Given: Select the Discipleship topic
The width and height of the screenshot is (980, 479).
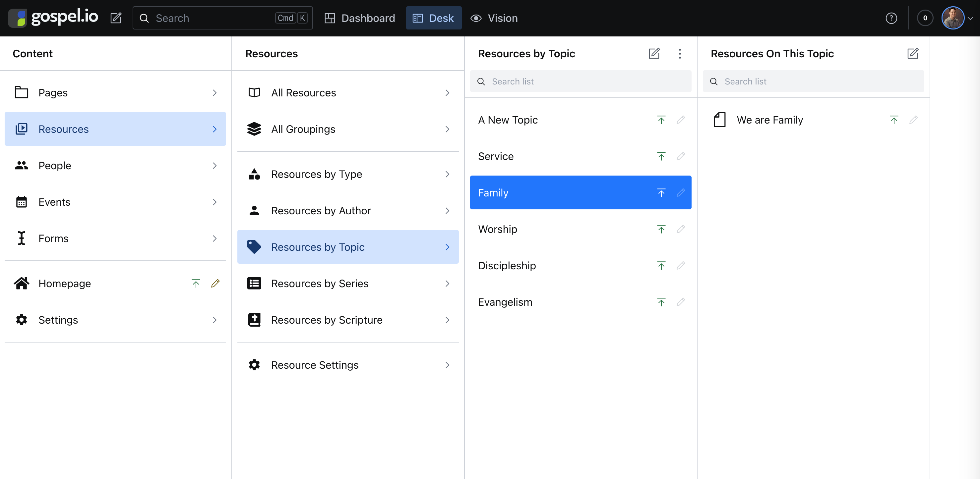Looking at the screenshot, I should tap(581, 265).
